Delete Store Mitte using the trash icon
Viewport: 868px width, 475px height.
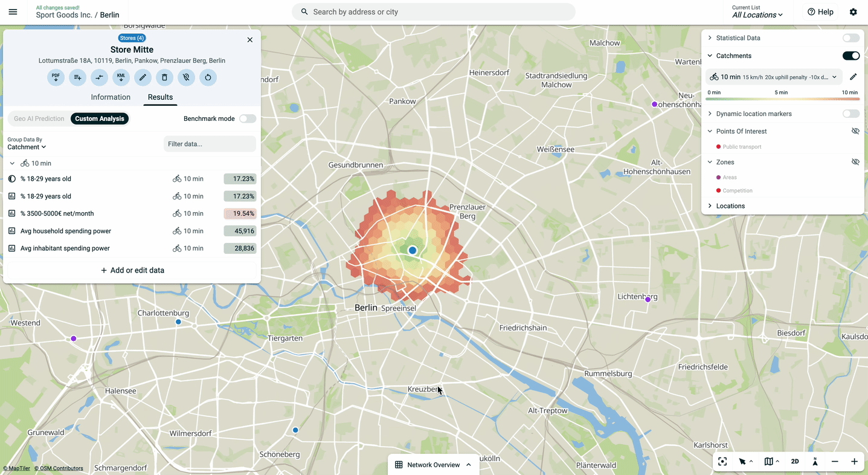pos(164,77)
